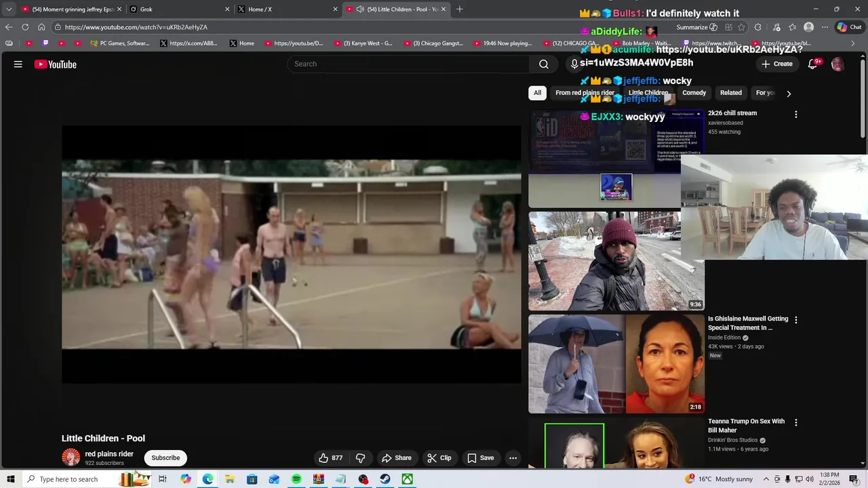Open the volume control in system tray

(809, 479)
